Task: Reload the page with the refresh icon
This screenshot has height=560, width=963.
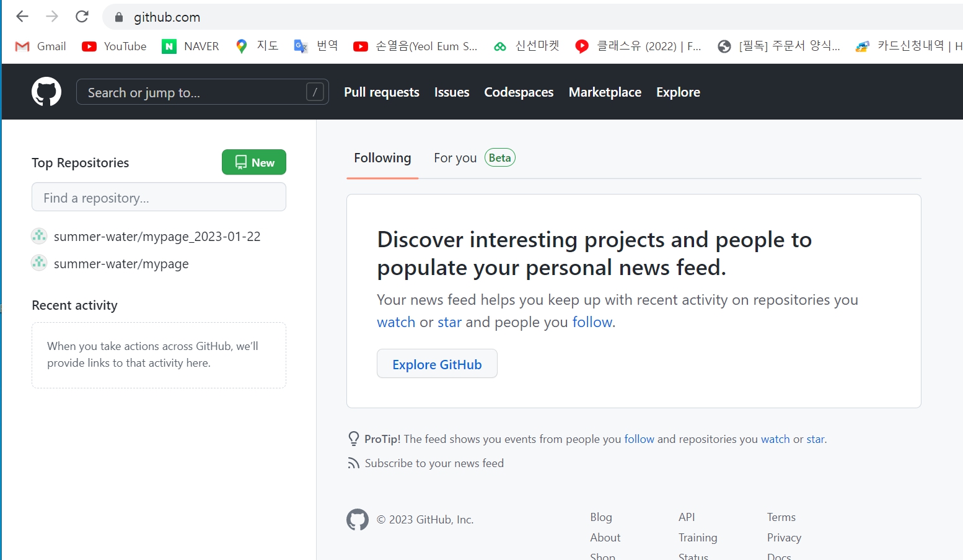Action: [82, 17]
